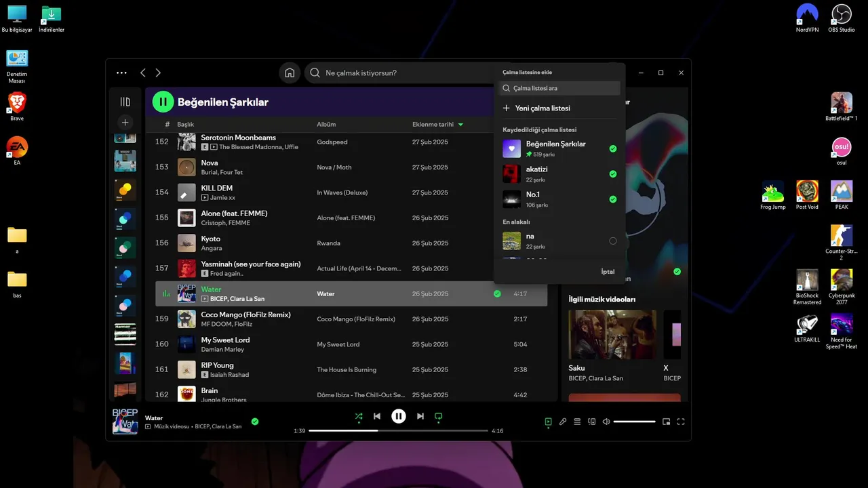Create new playlist with sidebar plus
This screenshot has width=868, height=488.
[125, 123]
